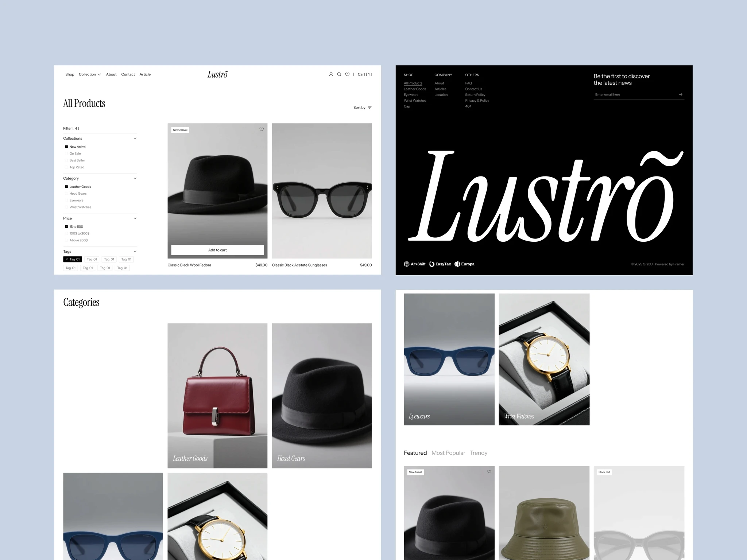Submit the newsletter with the arrow icon
This screenshot has height=560, width=747.
pos(681,94)
